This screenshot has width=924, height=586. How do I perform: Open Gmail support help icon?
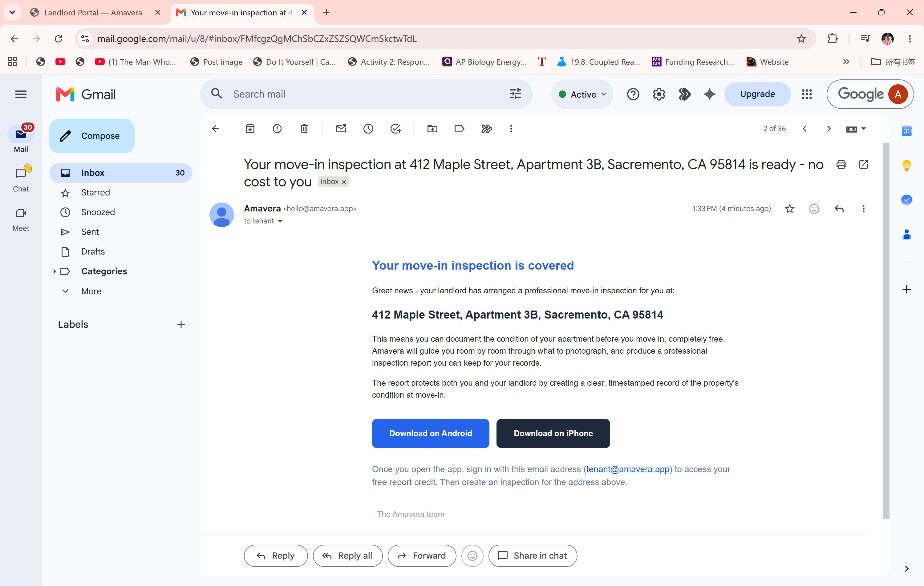click(x=633, y=94)
